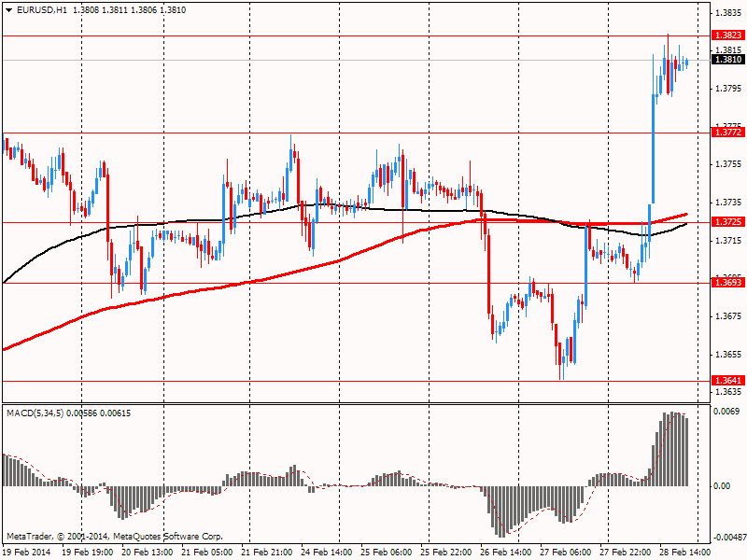Click the 1.3693 red price level label
The image size is (747, 560).
728,283
